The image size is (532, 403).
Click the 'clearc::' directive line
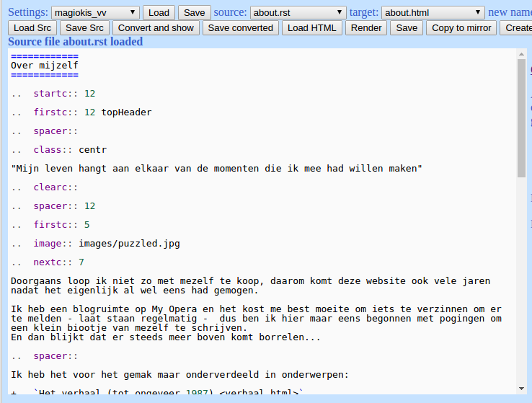tap(45, 187)
